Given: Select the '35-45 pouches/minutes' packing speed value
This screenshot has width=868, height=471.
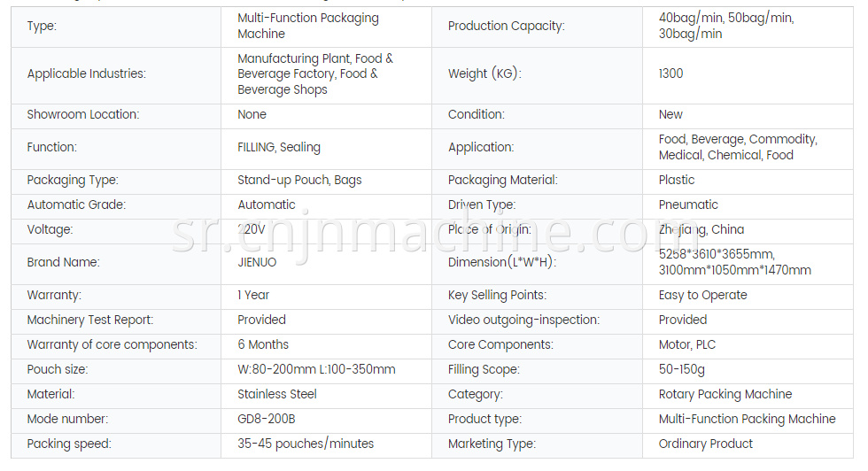Looking at the screenshot, I should 306,444.
